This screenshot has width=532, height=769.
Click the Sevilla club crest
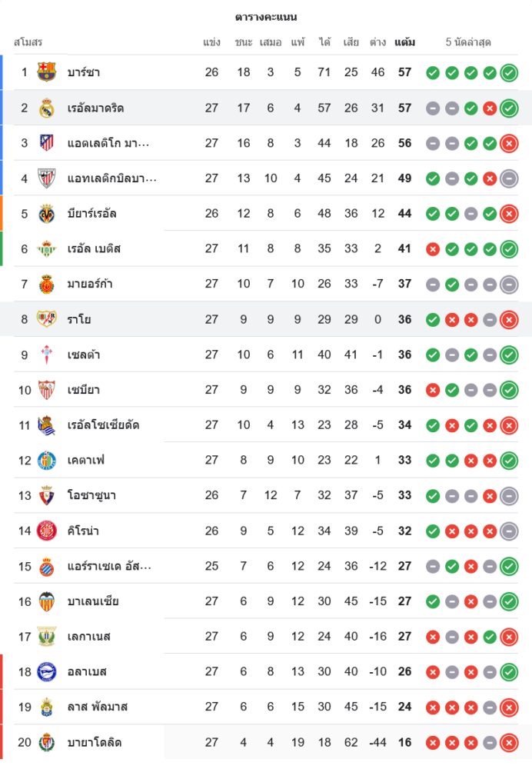(x=47, y=390)
